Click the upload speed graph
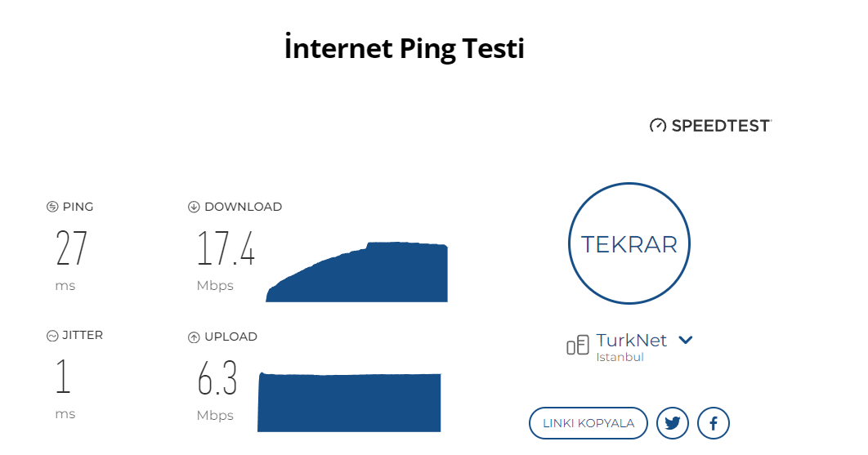 350,402
